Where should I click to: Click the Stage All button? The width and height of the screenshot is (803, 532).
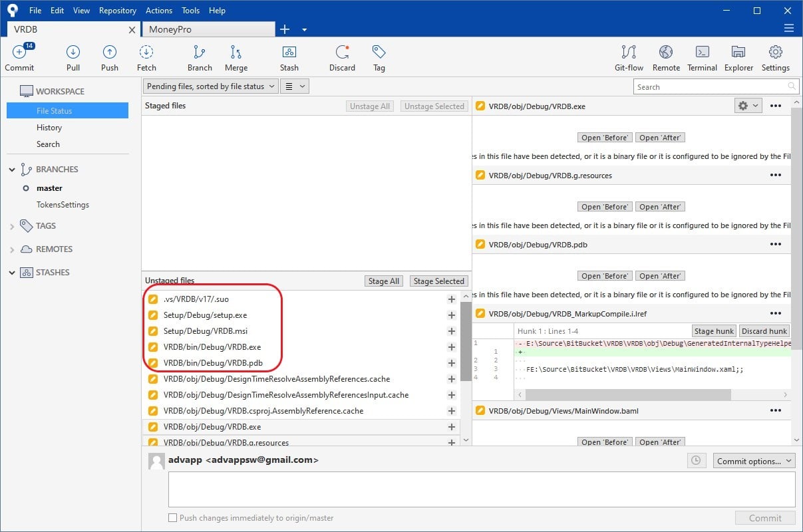[384, 281]
